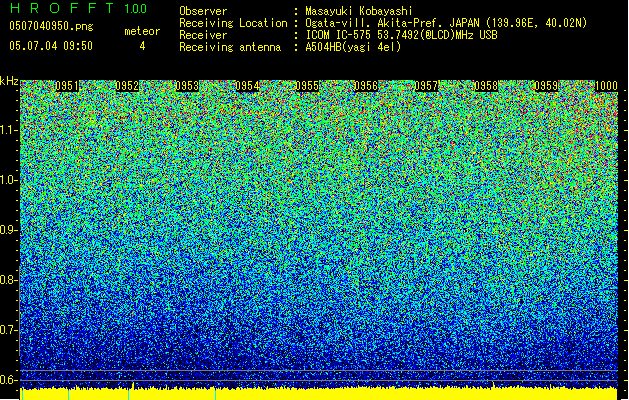
Task: Click the 0.9 kHz axis label
Action: pos(8,230)
